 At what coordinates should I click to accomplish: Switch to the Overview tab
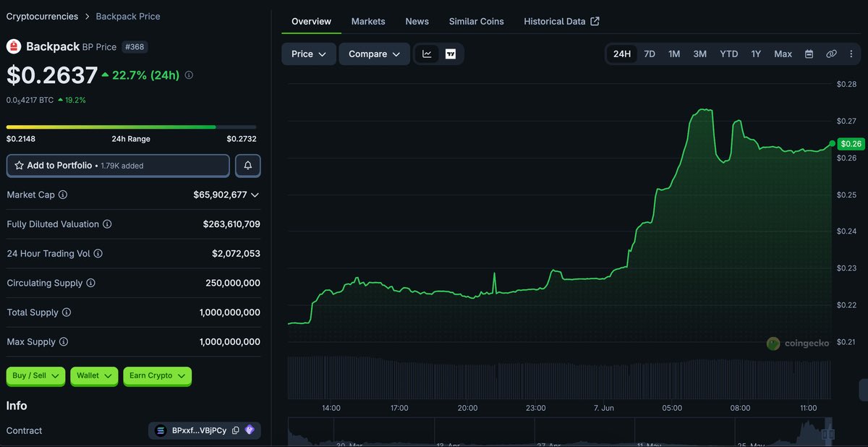point(311,22)
